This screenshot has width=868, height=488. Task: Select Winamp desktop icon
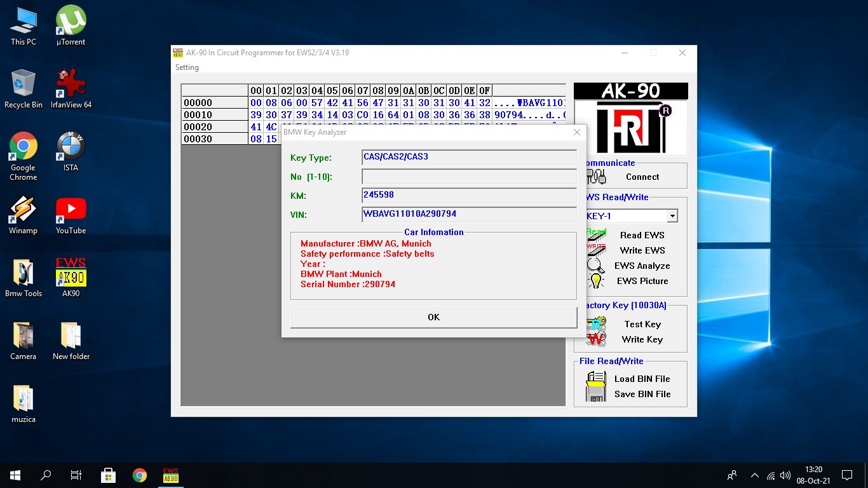[x=24, y=215]
